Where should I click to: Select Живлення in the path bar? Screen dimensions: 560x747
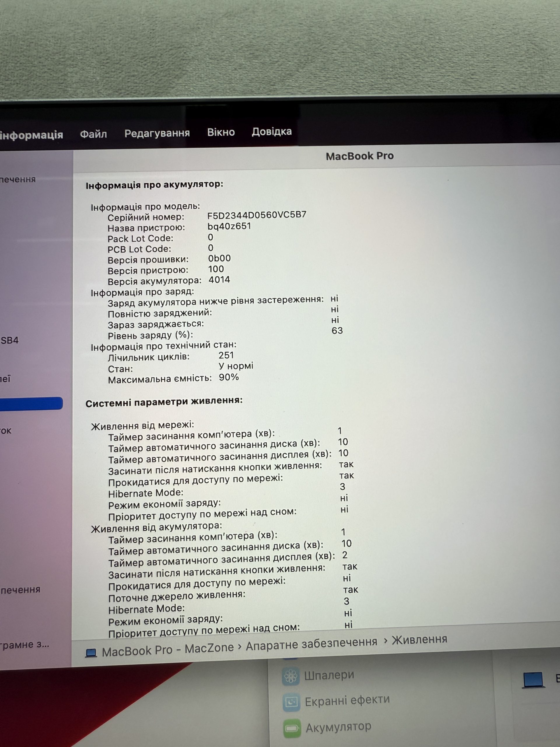point(419,639)
